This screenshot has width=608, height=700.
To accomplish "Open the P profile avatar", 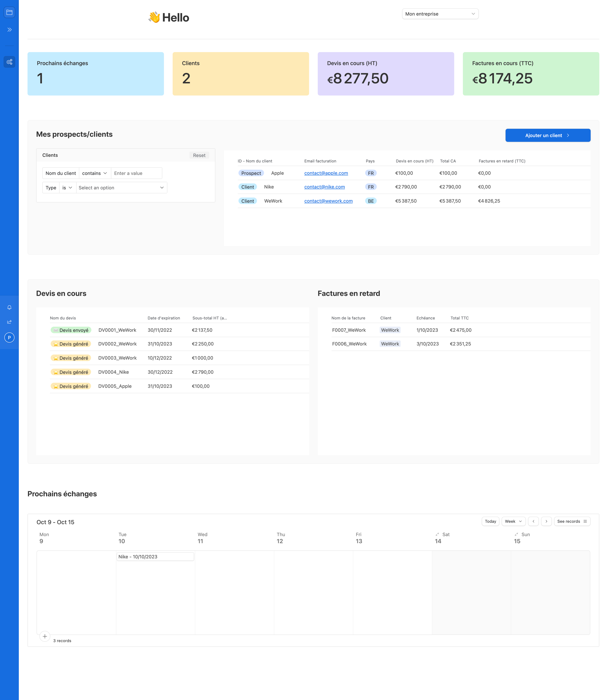I will click(x=9, y=338).
